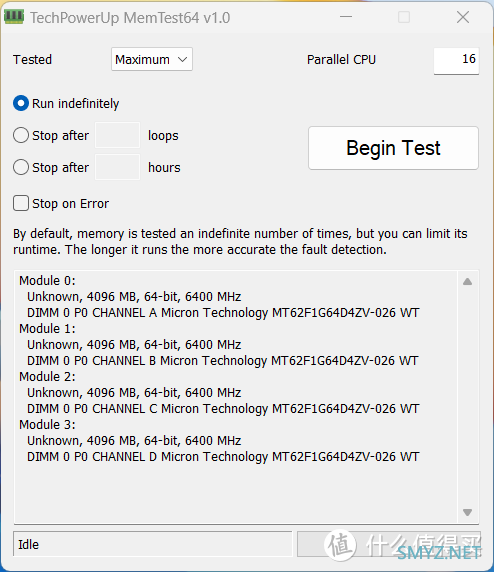
Task: Click the MemTest64 RAM icon in title bar
Action: [x=14, y=17]
